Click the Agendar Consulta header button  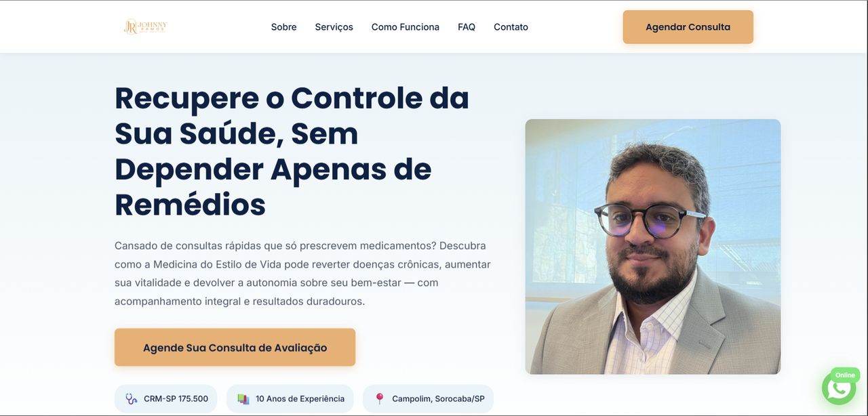[x=688, y=27]
